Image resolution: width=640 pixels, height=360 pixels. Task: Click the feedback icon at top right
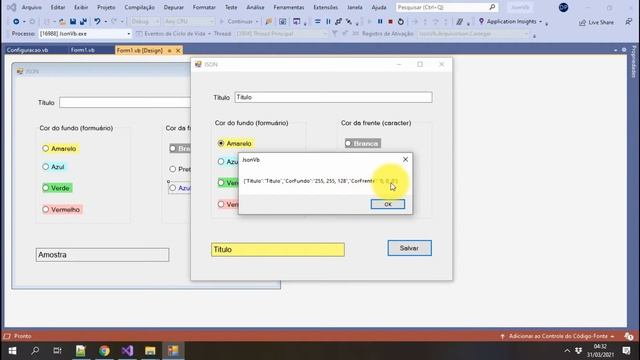(x=629, y=22)
